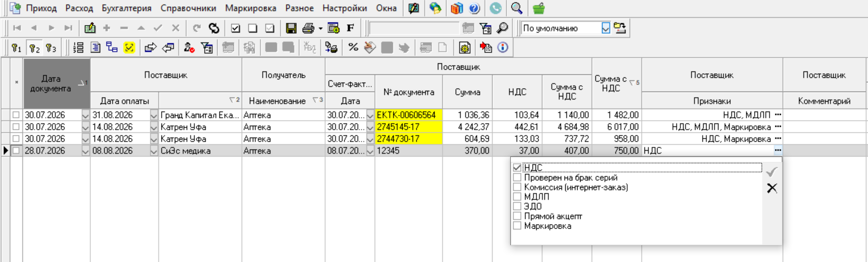Screen dimensions: 868x262
Task: Click the add record plus icon
Action: point(107,28)
